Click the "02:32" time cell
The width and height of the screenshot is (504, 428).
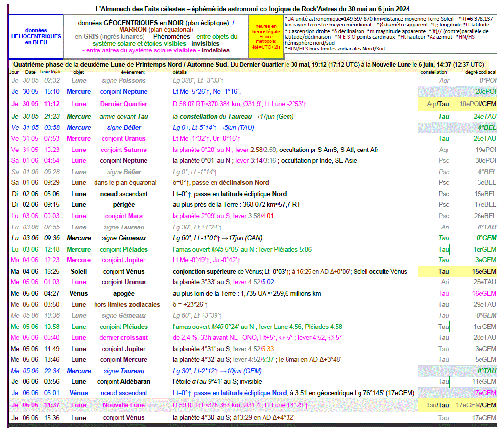(52, 80)
